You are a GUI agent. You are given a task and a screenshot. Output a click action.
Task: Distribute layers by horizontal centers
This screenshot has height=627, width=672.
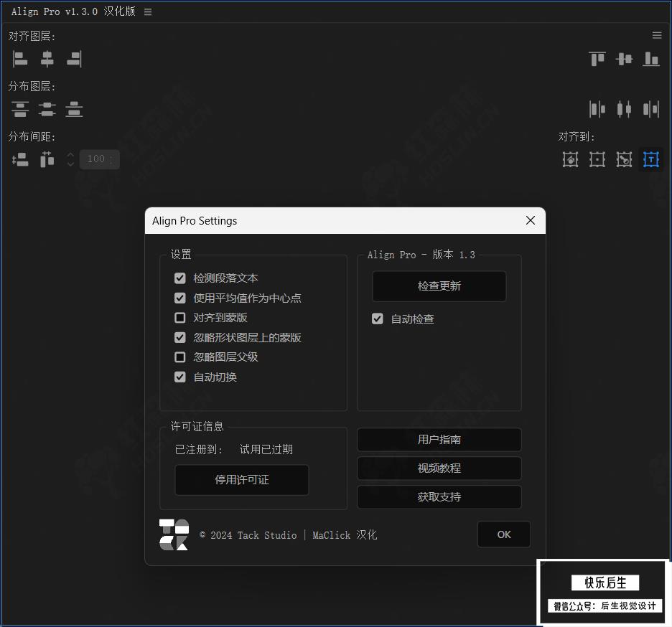click(624, 109)
